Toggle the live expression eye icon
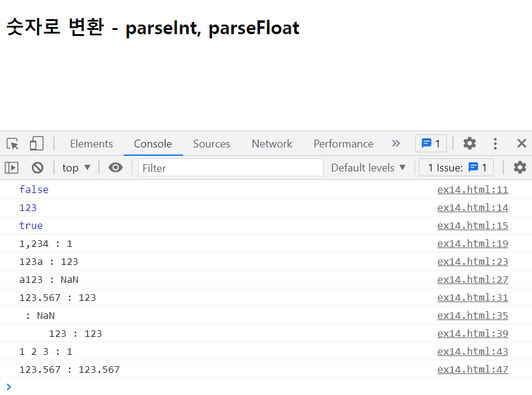Screen dimensions: 532x395 click(x=116, y=167)
